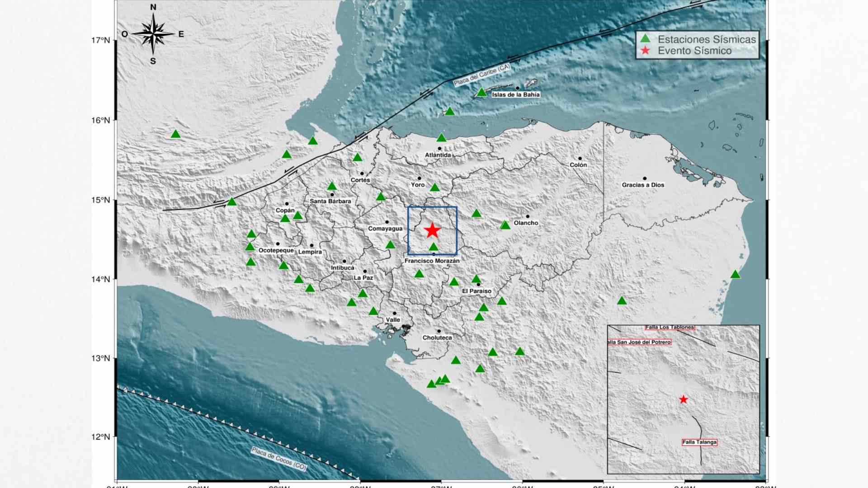
Task: Click the Placa del Caribe (CA) label
Action: point(482,75)
